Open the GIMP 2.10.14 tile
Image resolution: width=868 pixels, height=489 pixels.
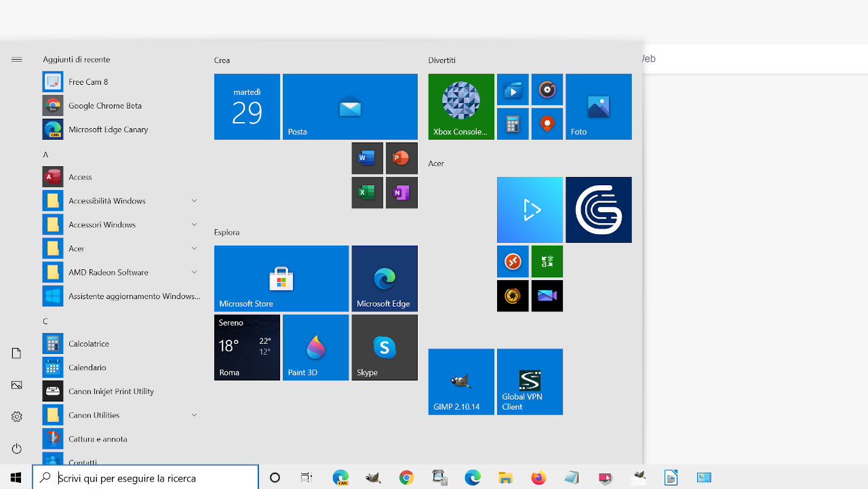point(461,382)
